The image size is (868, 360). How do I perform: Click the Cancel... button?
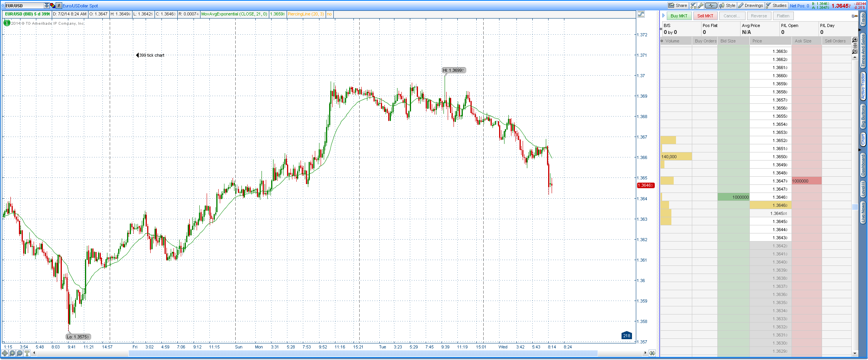[732, 16]
